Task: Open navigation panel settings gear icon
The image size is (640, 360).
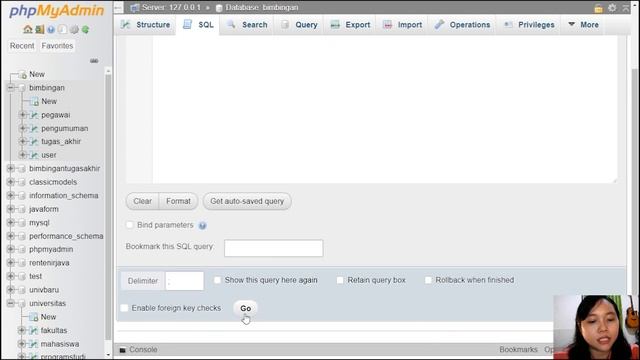Action: click(x=74, y=29)
